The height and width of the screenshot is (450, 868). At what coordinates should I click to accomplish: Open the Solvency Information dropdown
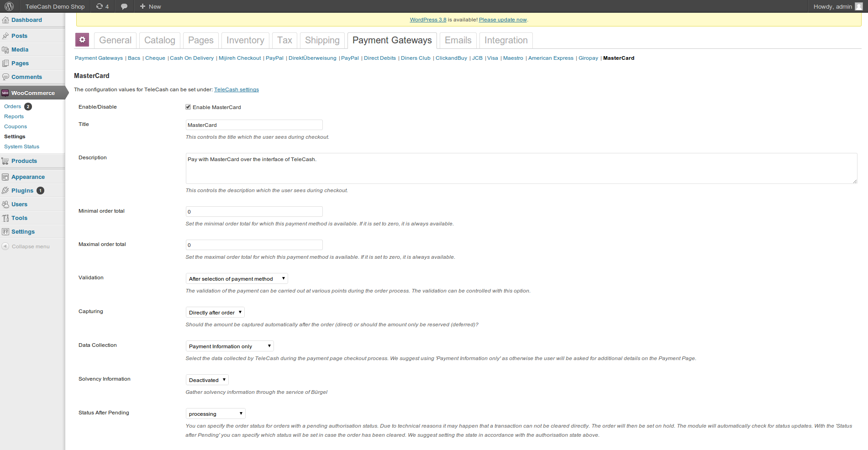coord(207,380)
